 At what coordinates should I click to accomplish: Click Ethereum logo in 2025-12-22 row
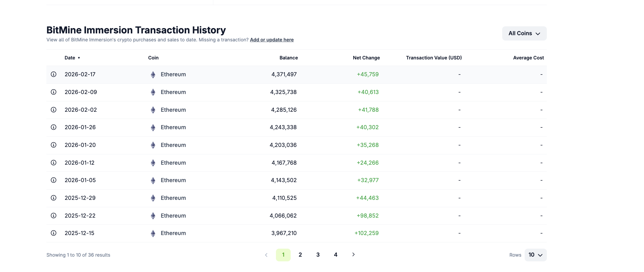pos(153,216)
